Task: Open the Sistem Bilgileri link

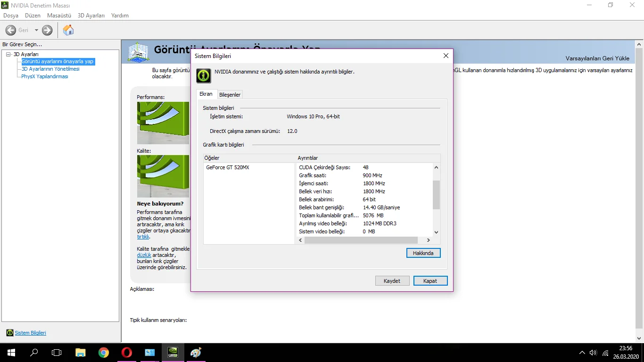Action: click(30, 333)
